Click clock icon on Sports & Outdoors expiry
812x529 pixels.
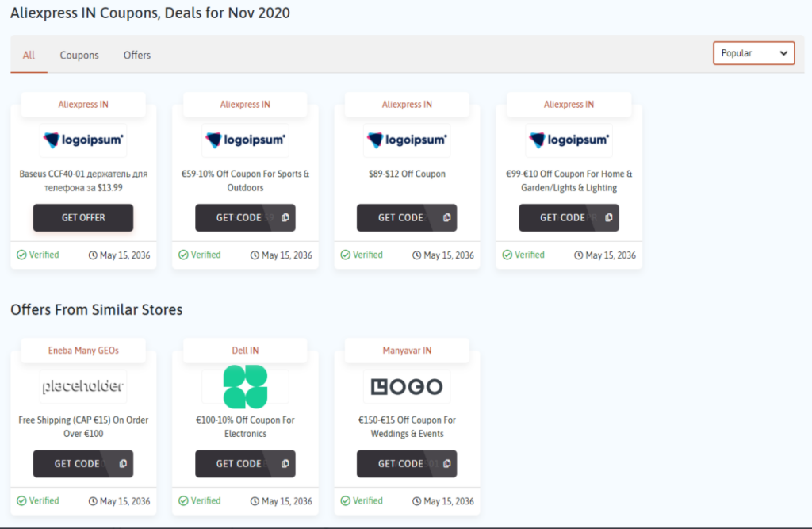click(255, 255)
